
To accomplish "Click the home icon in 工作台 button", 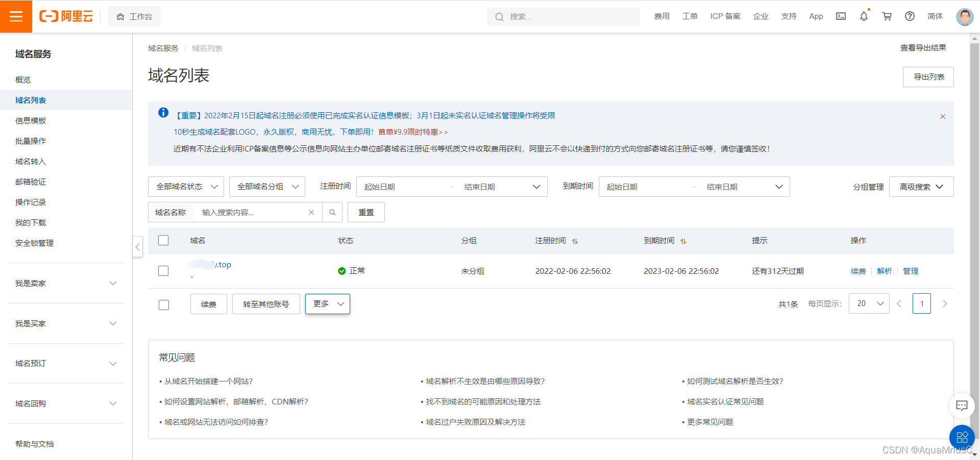I will (120, 17).
